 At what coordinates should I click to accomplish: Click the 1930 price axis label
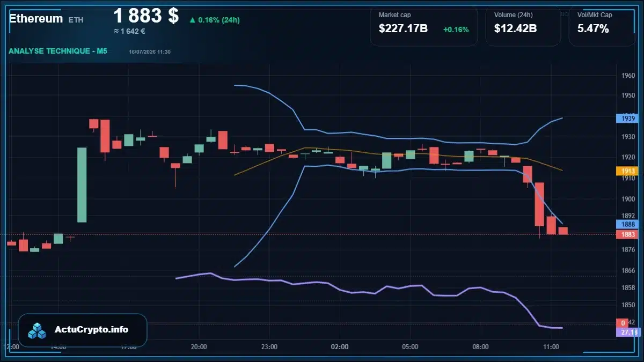click(628, 137)
